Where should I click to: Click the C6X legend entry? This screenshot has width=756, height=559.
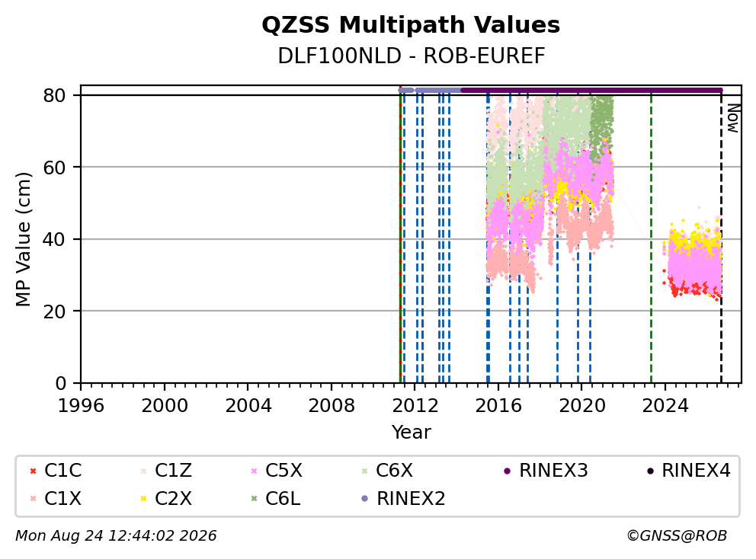(x=387, y=471)
